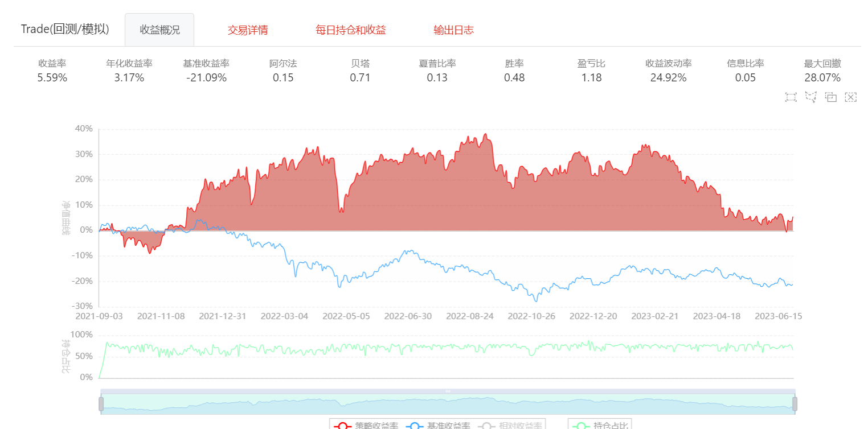Select the rectangle brush selection tool

tap(791, 97)
